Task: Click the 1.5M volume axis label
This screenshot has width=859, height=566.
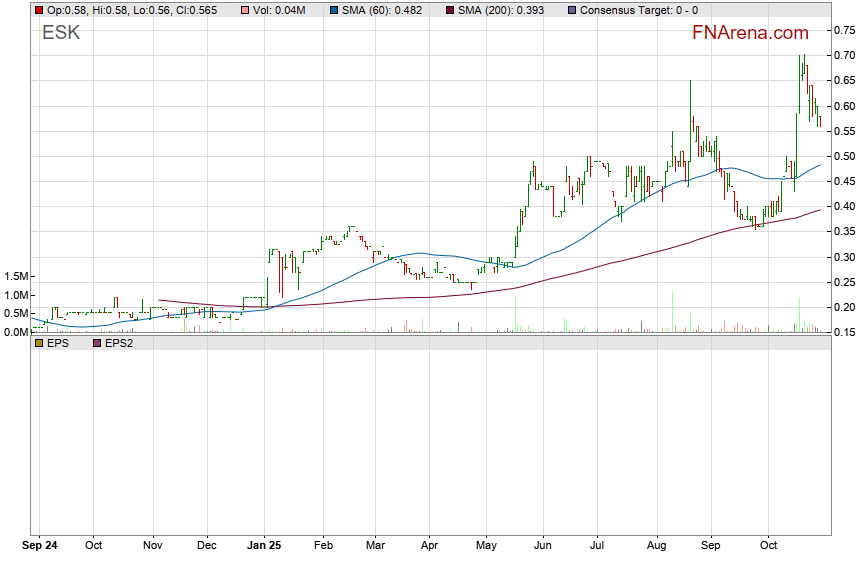Action: click(16, 276)
